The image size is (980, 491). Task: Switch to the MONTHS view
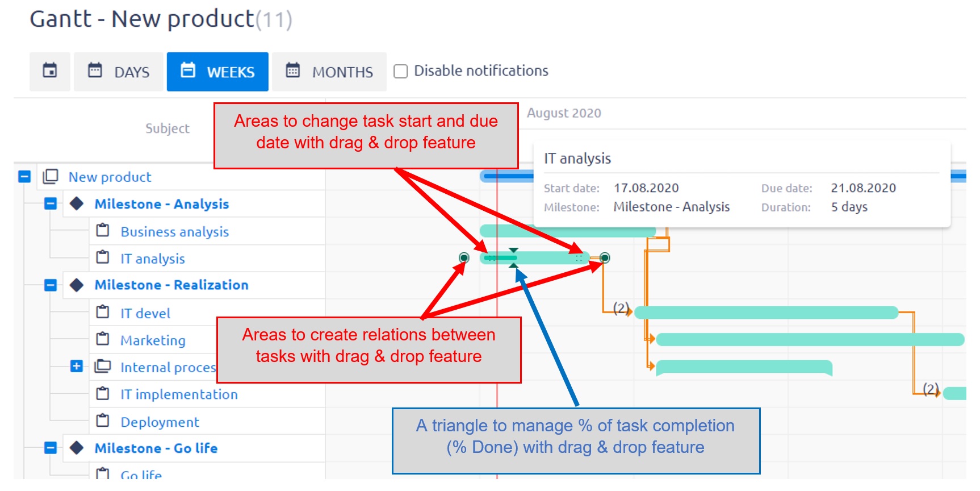coord(329,72)
